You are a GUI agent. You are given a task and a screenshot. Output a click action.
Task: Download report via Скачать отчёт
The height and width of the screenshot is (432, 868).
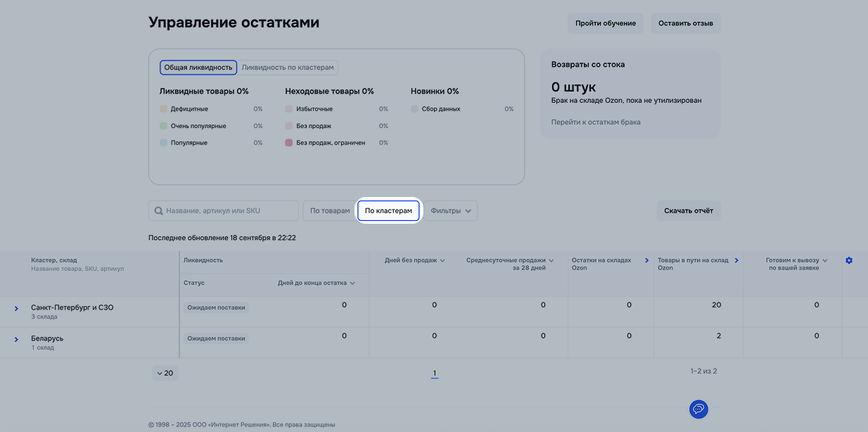[689, 211]
